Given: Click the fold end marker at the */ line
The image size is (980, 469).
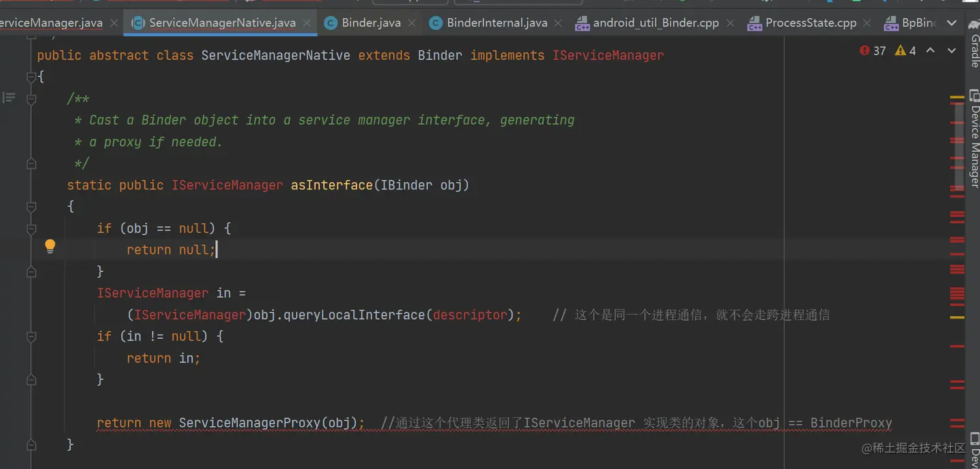Looking at the screenshot, I should (x=31, y=164).
